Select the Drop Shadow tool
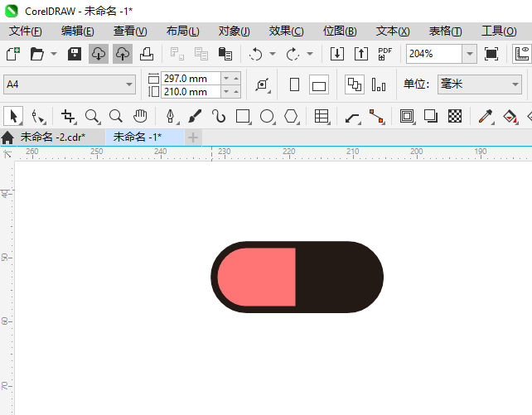The image size is (532, 415). click(431, 116)
